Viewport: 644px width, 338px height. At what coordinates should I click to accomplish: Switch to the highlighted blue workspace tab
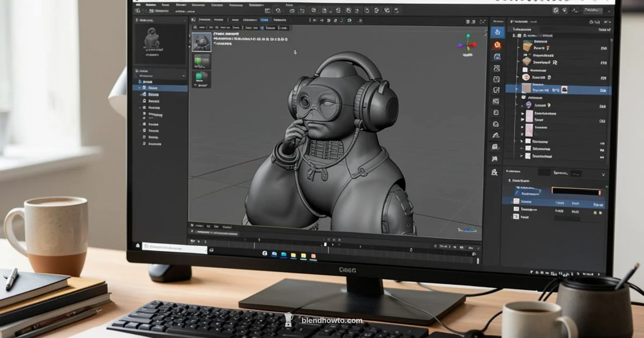tap(264, 20)
